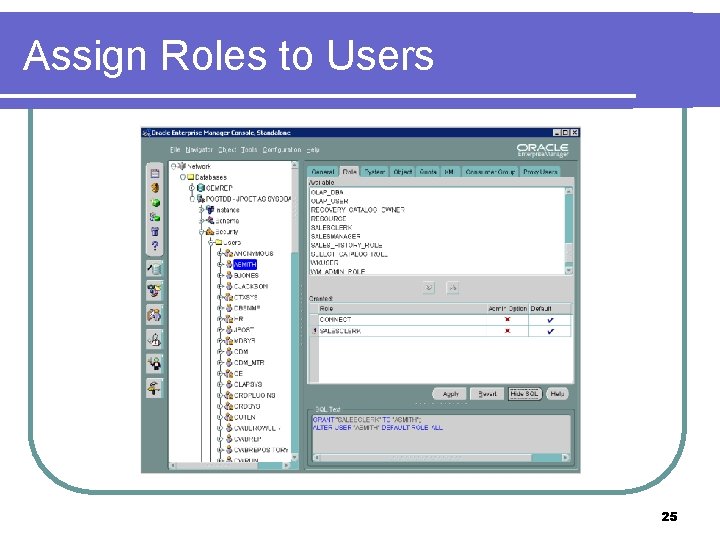Select SALES_HISTORY_ROLE in the Available list
This screenshot has height=540, width=720.
pyautogui.click(x=346, y=245)
